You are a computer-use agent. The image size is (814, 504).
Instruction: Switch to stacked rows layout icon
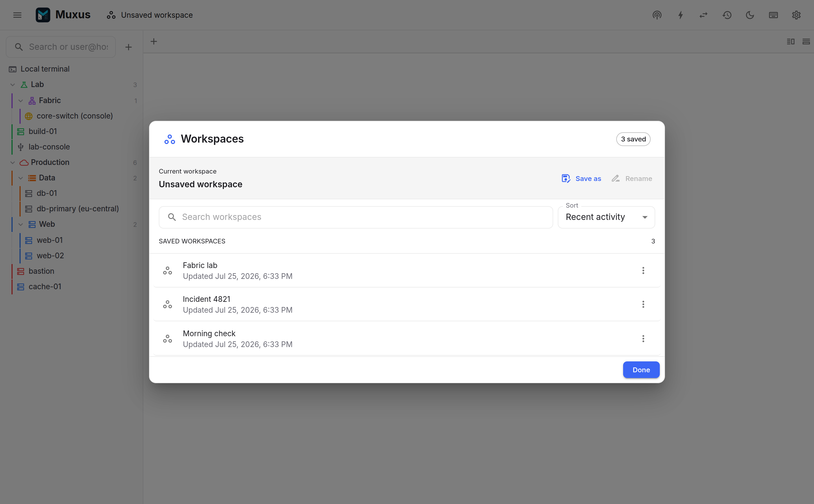coord(806,41)
